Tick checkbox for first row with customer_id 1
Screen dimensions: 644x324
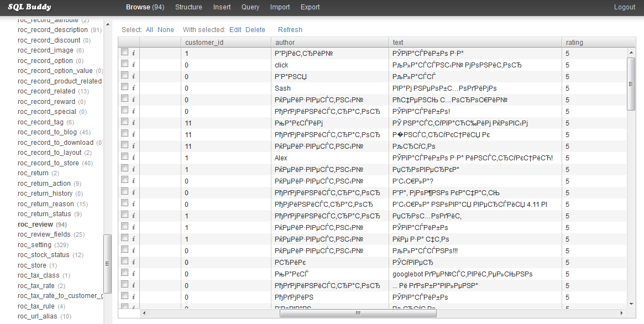coord(124,52)
